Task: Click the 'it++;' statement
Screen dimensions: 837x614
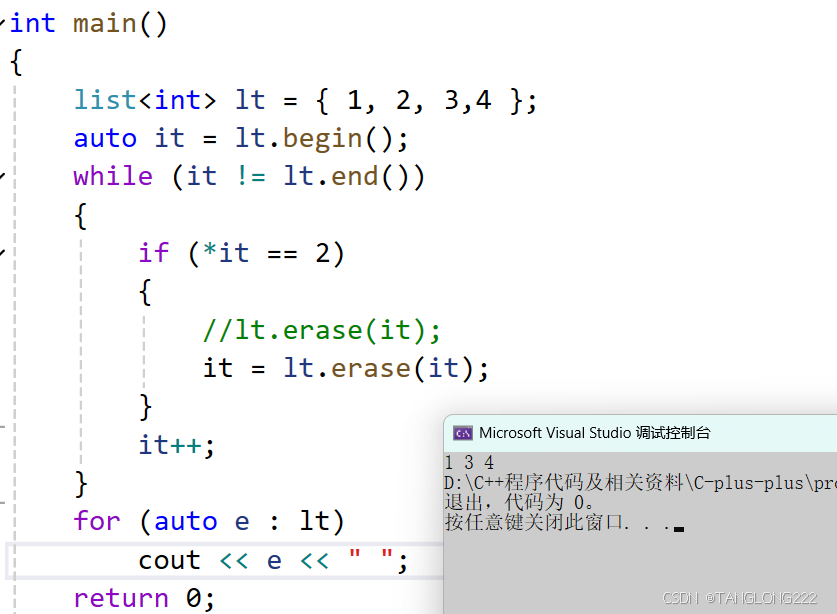Action: [x=177, y=445]
